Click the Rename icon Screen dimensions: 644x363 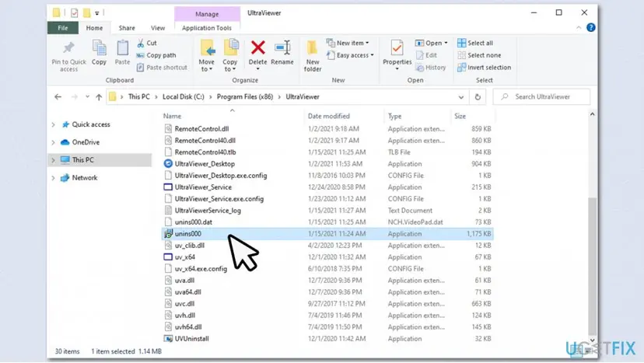[282, 47]
